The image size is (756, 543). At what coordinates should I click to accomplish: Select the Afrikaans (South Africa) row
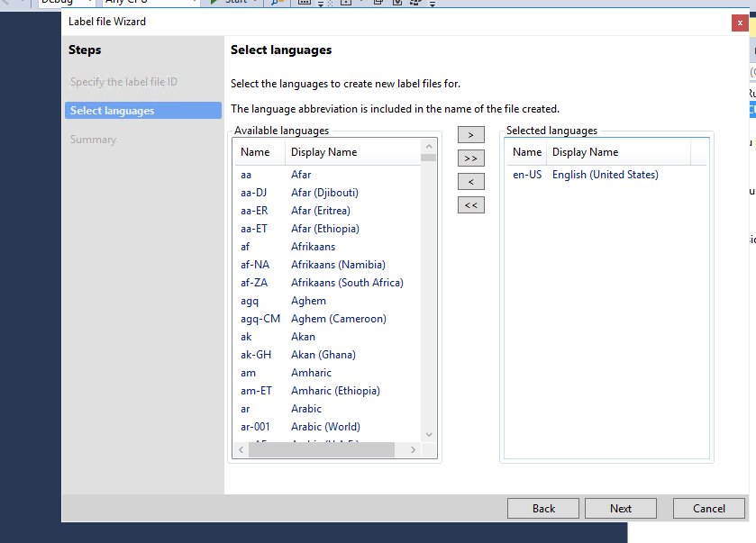(x=328, y=283)
